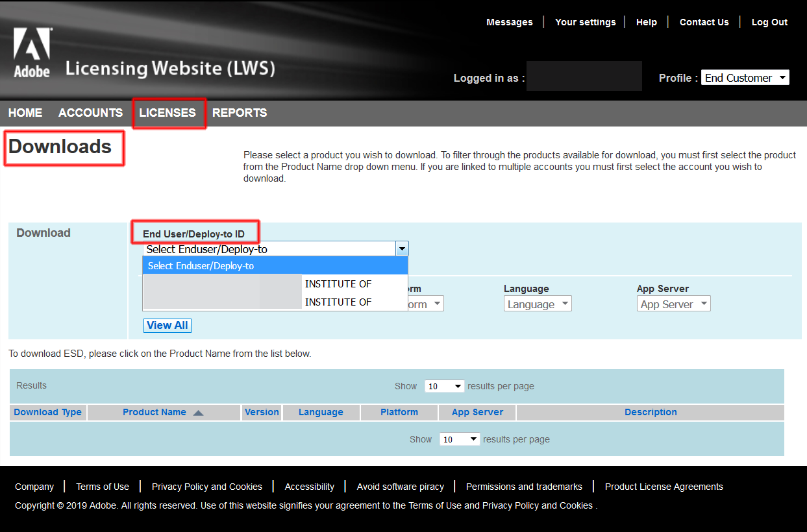
Task: Open Product License Agreements link
Action: point(664,487)
